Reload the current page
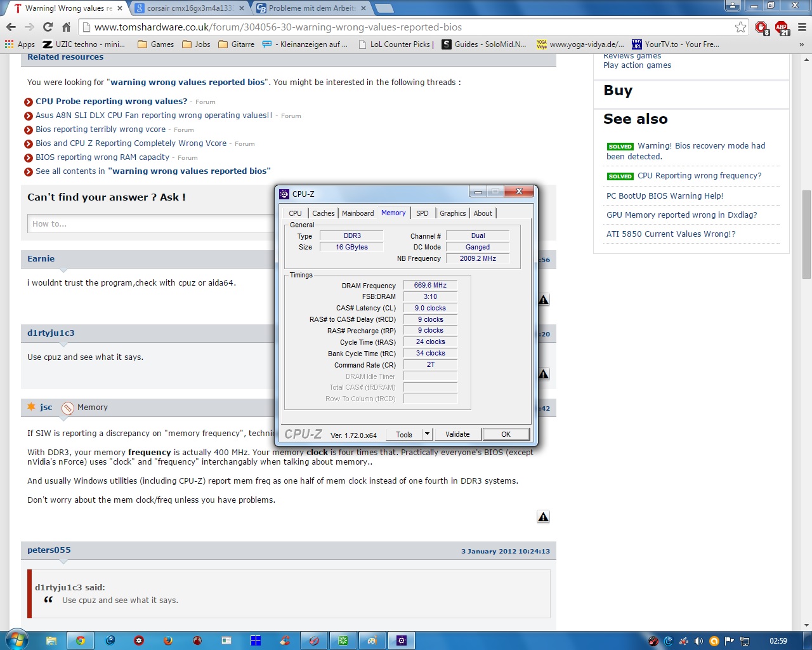 [x=48, y=27]
